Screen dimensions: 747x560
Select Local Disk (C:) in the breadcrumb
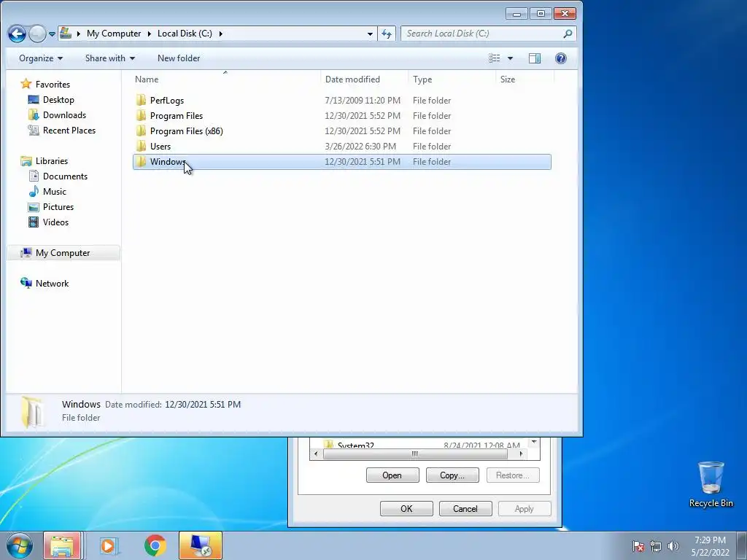(x=185, y=34)
